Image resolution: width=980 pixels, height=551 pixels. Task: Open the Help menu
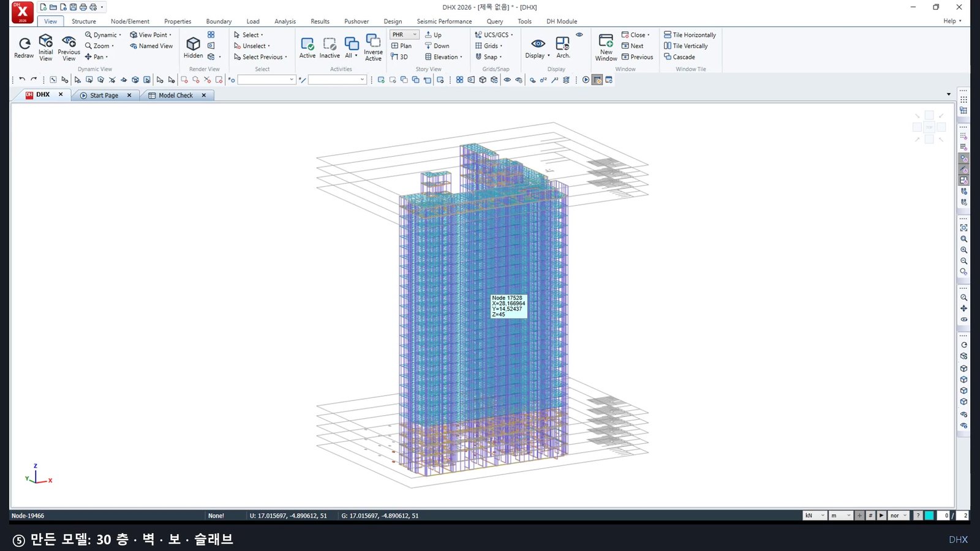pos(952,21)
